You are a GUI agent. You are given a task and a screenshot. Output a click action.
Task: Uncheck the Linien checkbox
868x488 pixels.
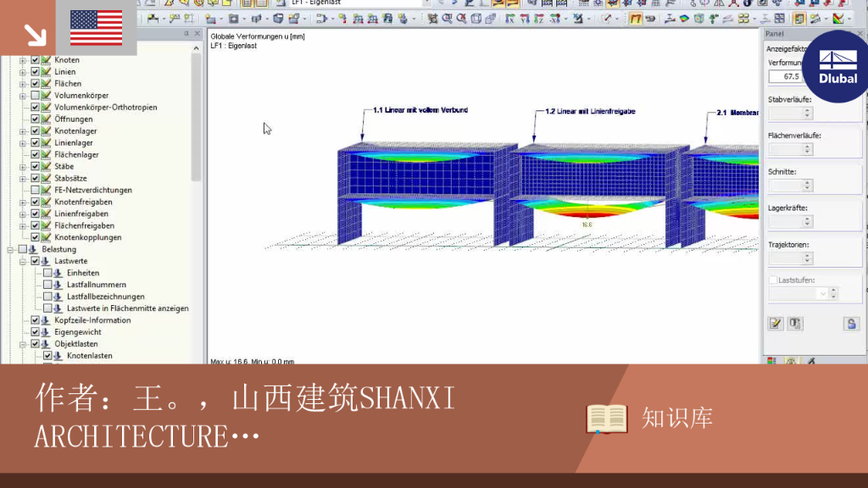point(35,71)
